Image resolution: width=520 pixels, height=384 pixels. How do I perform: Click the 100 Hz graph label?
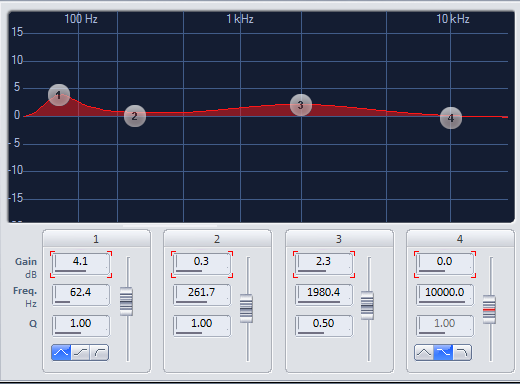click(81, 19)
